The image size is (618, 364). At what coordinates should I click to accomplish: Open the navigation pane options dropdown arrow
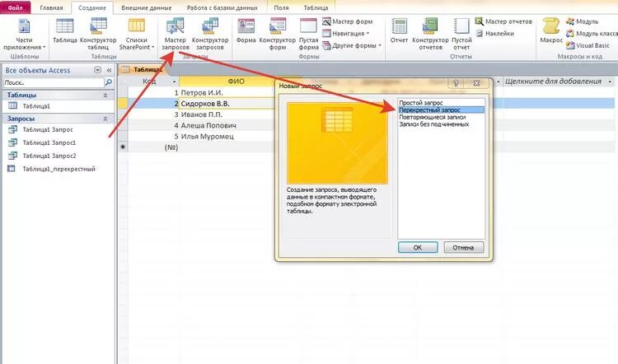point(97,70)
